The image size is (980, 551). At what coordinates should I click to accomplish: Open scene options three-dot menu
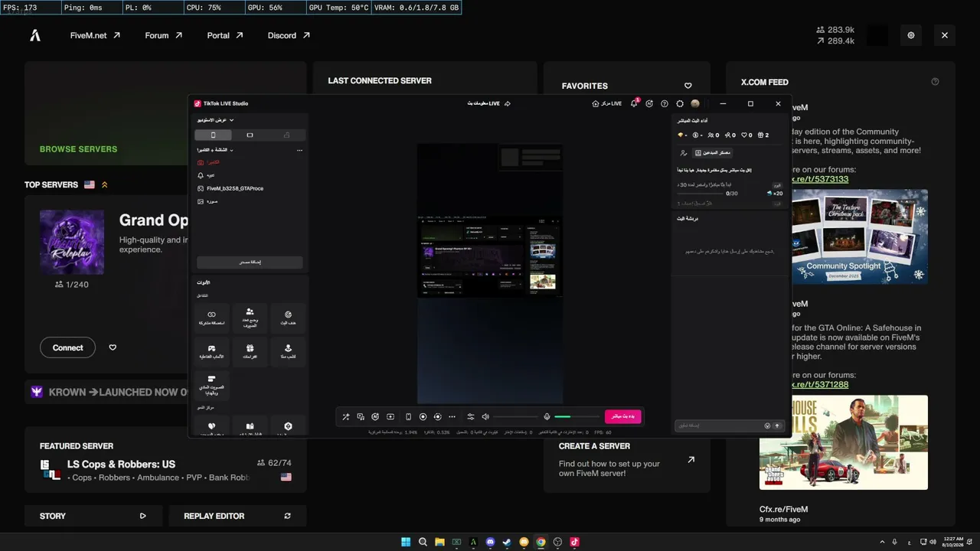(x=299, y=150)
